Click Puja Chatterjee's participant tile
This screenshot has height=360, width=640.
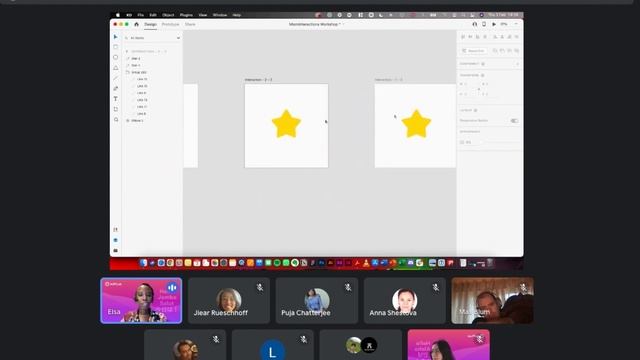317,301
